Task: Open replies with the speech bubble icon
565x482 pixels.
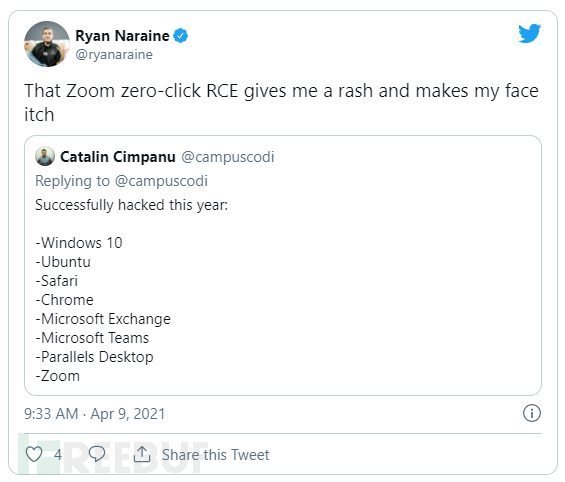Action: pyautogui.click(x=97, y=454)
